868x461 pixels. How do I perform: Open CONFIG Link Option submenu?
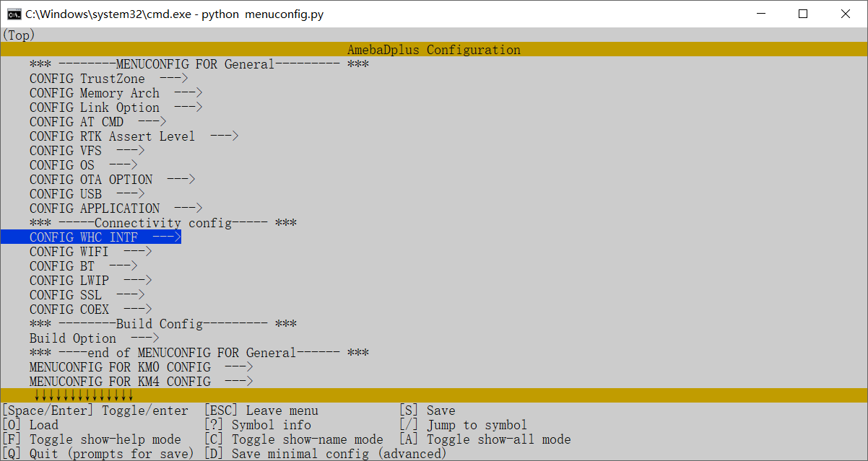click(x=116, y=107)
